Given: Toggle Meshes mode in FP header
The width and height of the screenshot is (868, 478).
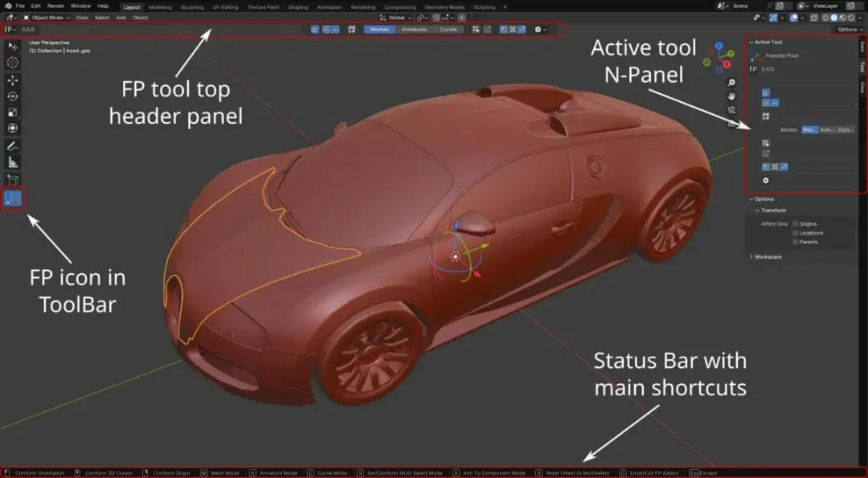Looking at the screenshot, I should click(x=379, y=29).
